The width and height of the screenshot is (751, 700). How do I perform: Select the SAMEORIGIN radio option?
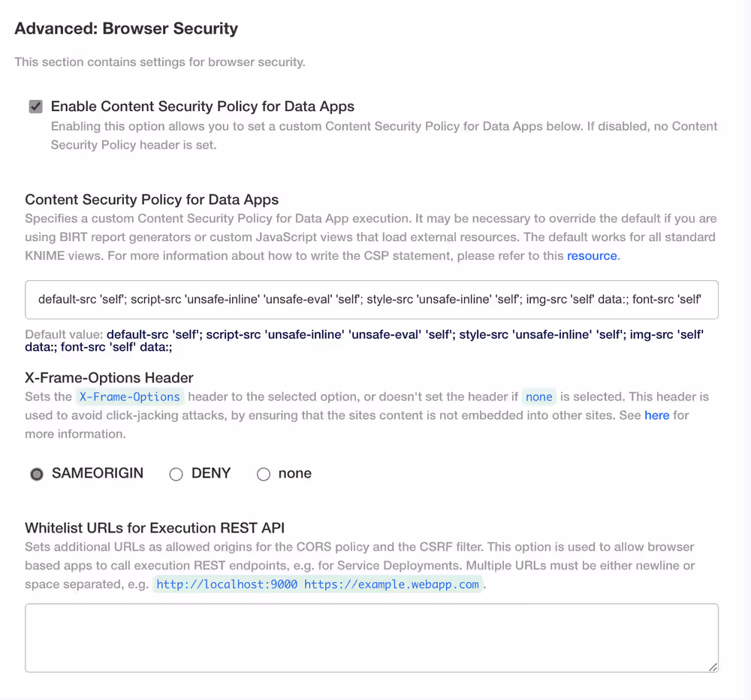36,473
